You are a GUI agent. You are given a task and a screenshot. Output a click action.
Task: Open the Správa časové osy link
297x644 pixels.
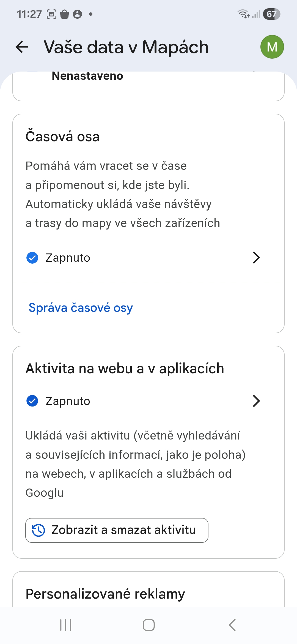(x=81, y=308)
